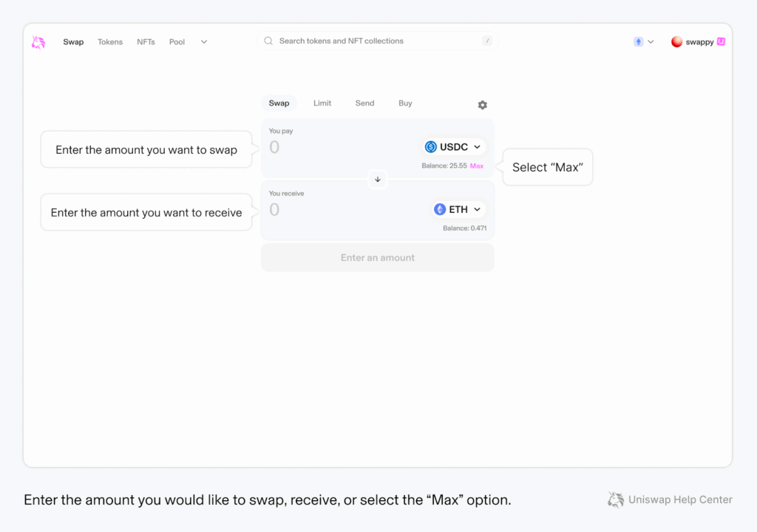Open the NFTs page
The height and width of the screenshot is (532, 757).
pos(146,42)
